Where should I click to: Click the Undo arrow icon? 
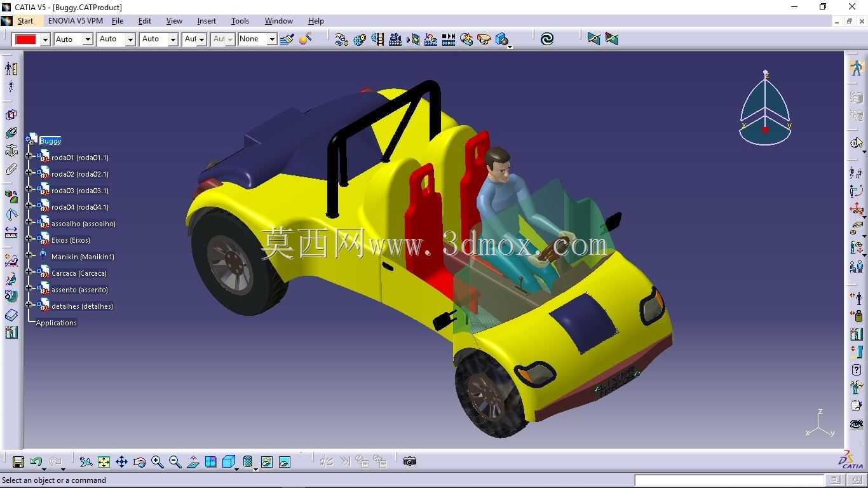click(36, 462)
